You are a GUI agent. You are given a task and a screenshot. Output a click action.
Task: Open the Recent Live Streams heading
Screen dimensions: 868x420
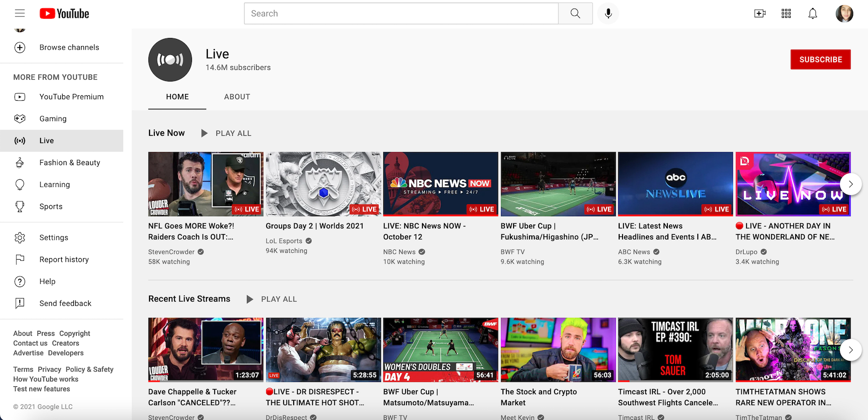coord(190,299)
